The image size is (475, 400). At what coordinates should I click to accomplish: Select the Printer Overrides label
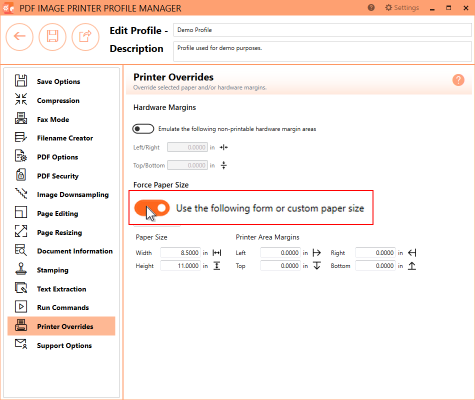pos(65,327)
